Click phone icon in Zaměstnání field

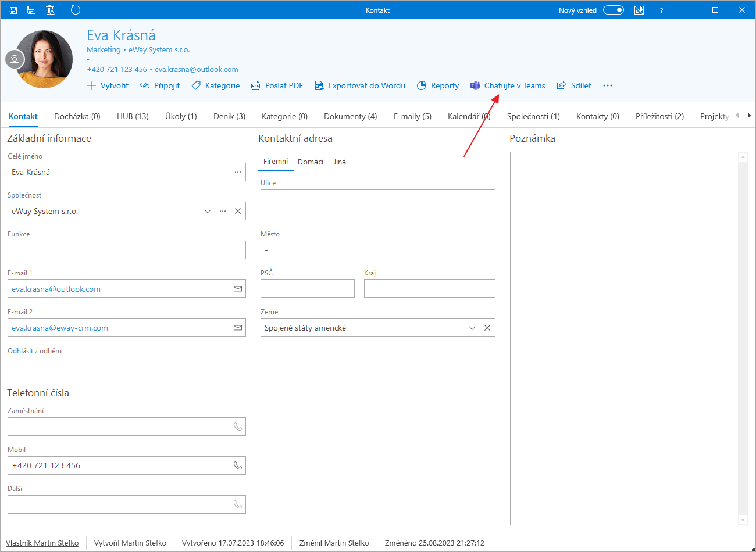point(238,426)
